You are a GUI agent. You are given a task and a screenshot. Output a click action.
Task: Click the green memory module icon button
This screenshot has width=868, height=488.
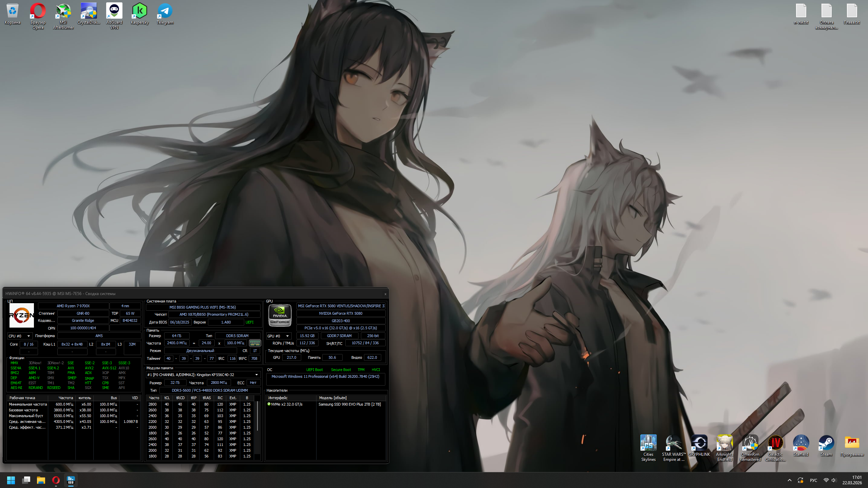coord(255,343)
